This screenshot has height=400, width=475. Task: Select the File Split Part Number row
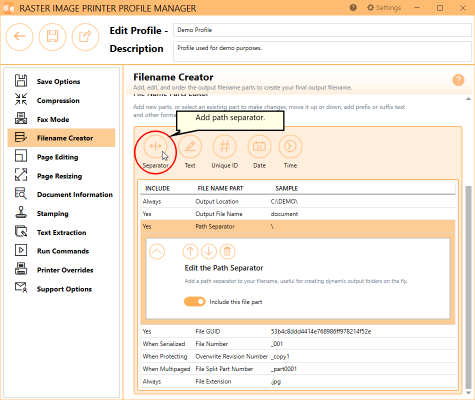298,369
